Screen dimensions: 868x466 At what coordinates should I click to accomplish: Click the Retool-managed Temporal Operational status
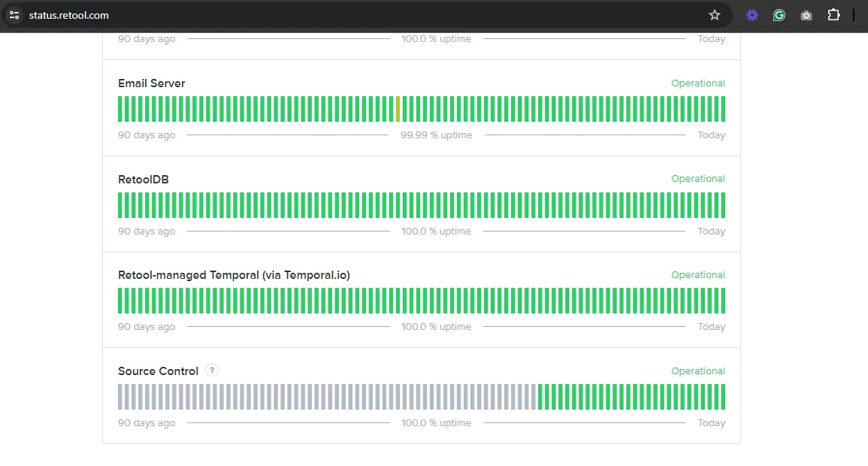(x=697, y=275)
